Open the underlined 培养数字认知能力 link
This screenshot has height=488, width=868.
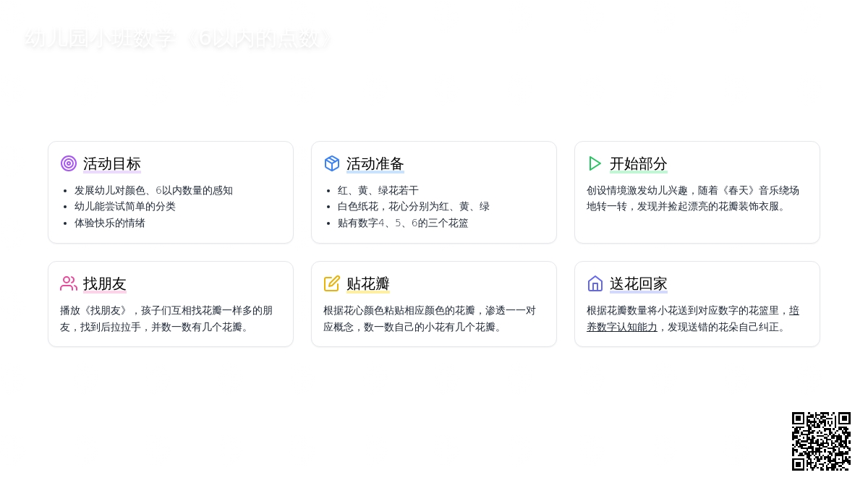[622, 327]
